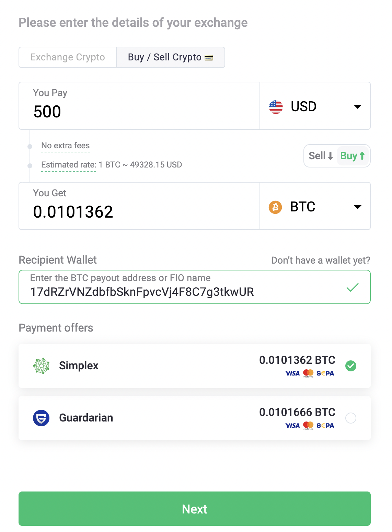Click the green Next button
The width and height of the screenshot is (392, 532).
(x=195, y=509)
